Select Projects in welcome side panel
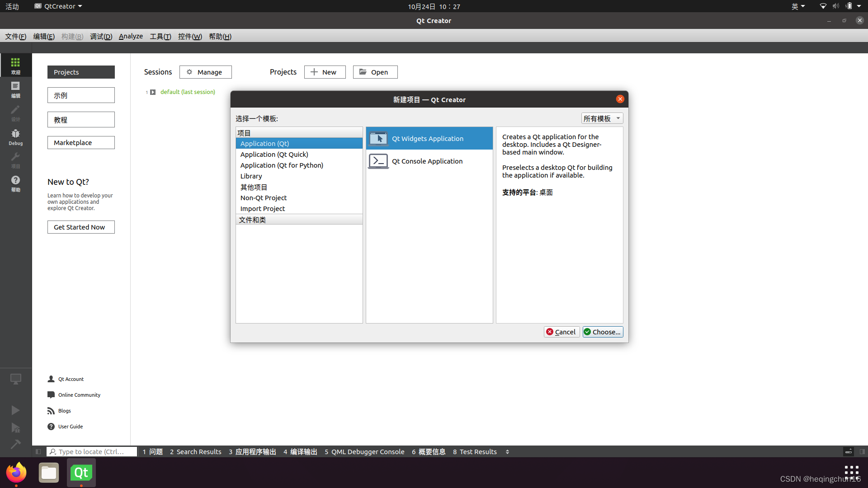Screen dimensions: 868x488 tap(81, 72)
